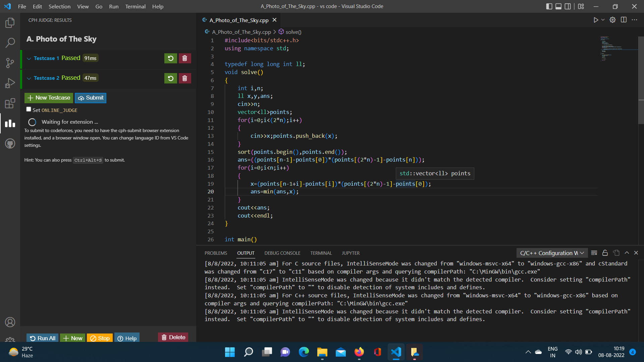
Task: Click the Submit button
Action: (x=91, y=98)
